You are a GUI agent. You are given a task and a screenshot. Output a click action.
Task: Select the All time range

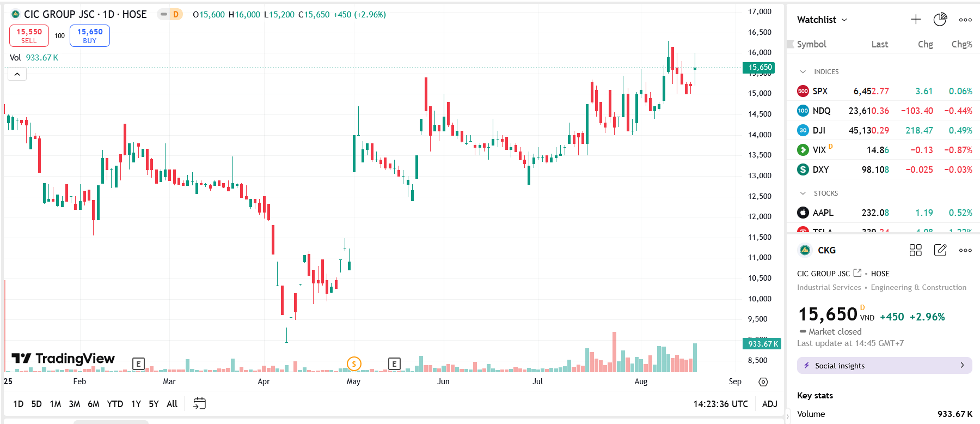(172, 404)
